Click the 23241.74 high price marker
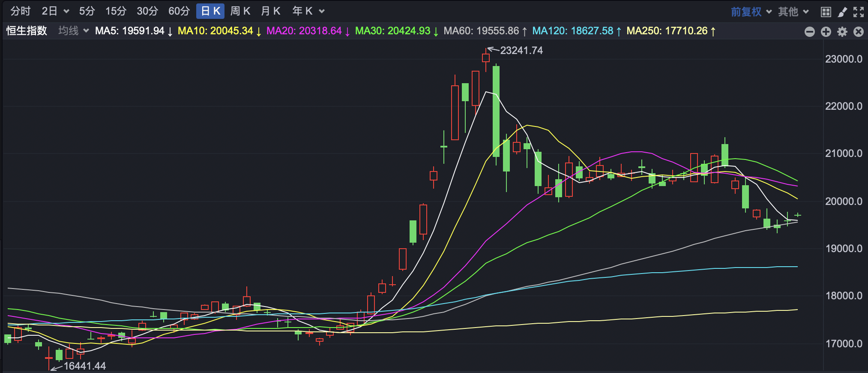 click(x=521, y=51)
